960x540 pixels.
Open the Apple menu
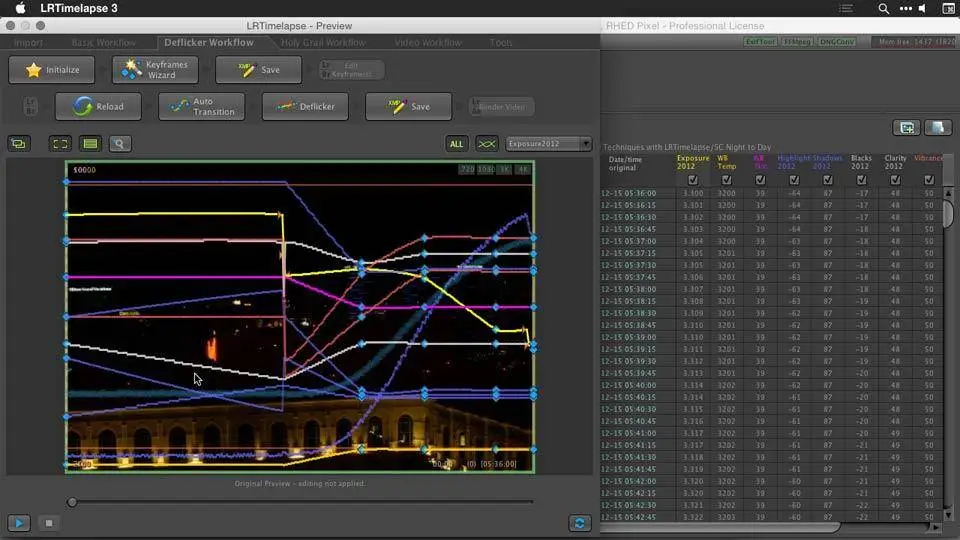point(20,8)
